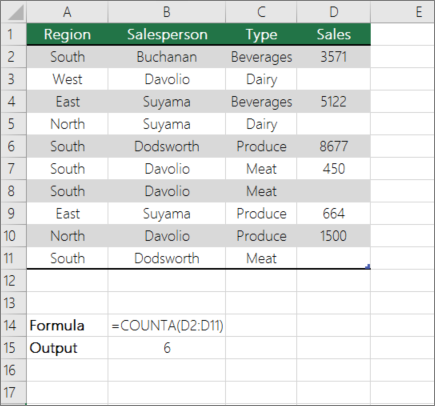
Task: Click the table resize handle at D11
Action: pos(368,267)
